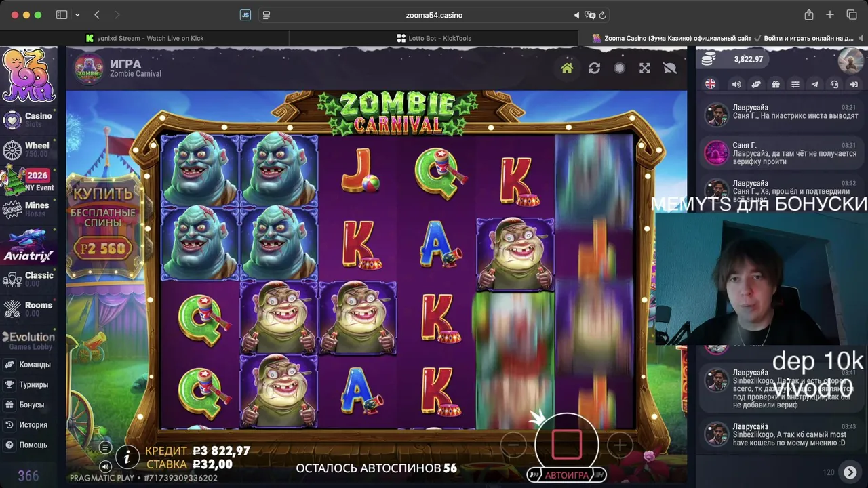
Task: Click the Zooma logo in the sidebar
Action: pyautogui.click(x=28, y=75)
